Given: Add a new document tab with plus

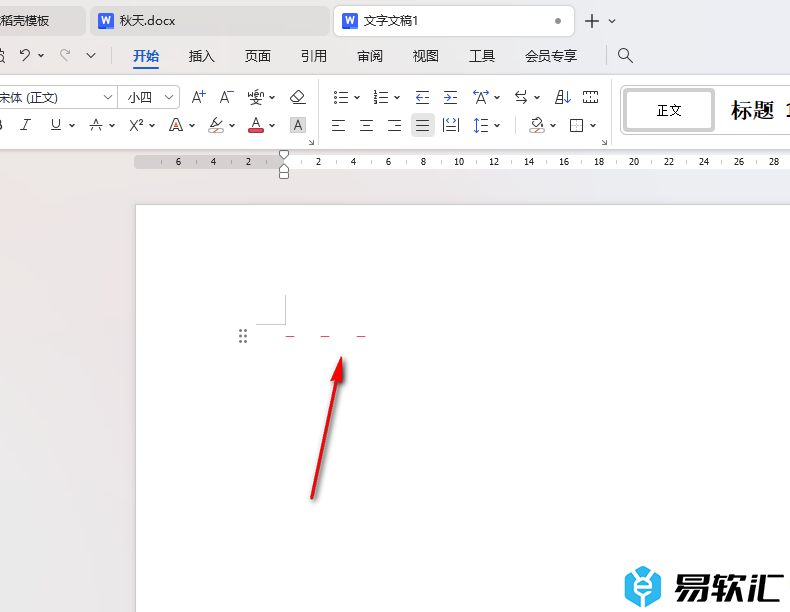Looking at the screenshot, I should point(591,21).
